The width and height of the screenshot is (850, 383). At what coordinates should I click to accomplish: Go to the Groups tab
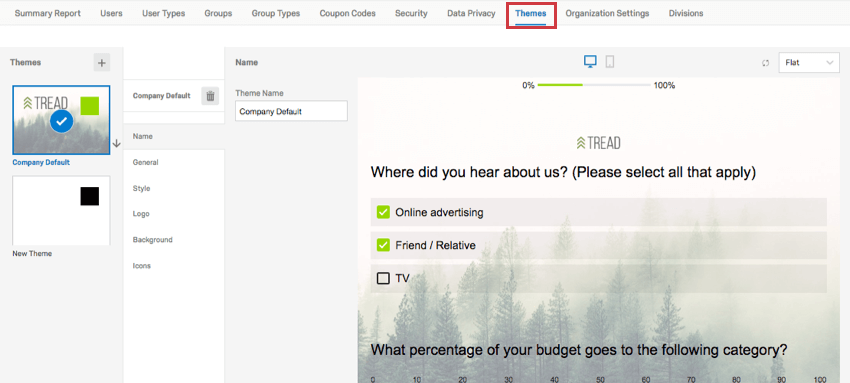point(218,14)
